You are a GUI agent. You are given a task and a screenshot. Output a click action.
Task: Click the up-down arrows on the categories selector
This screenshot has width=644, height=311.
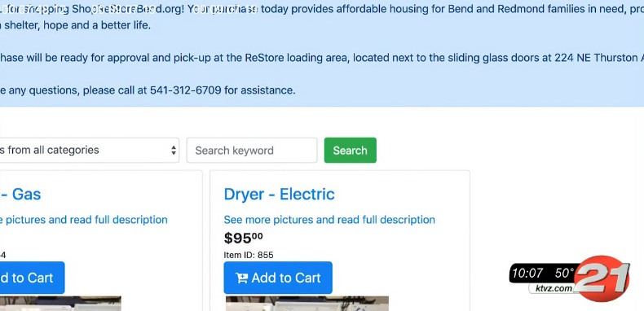174,150
